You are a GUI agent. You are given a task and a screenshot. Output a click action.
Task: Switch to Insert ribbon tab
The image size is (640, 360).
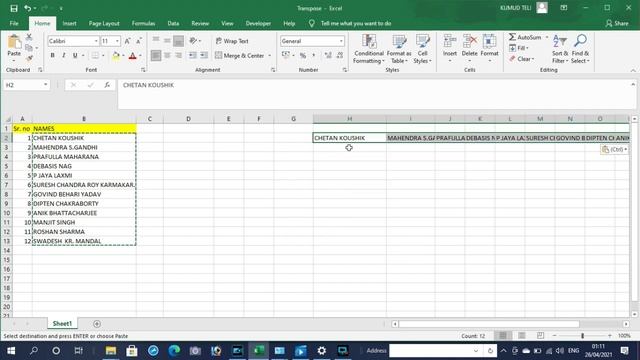69,23
